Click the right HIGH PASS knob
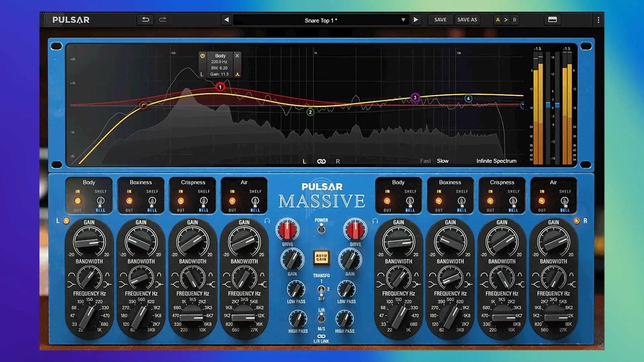This screenshot has height=362, width=644. pos(344,319)
